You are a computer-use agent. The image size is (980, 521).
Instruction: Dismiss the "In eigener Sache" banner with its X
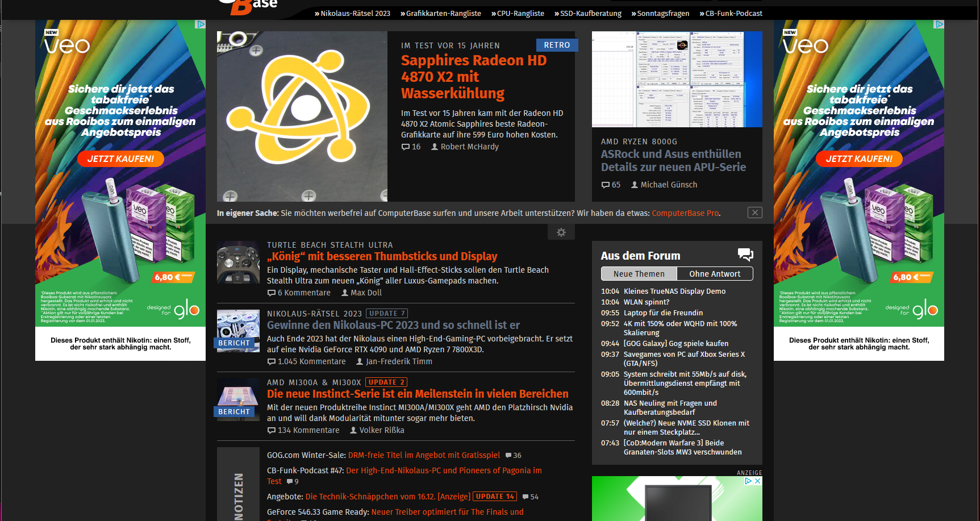click(x=755, y=212)
